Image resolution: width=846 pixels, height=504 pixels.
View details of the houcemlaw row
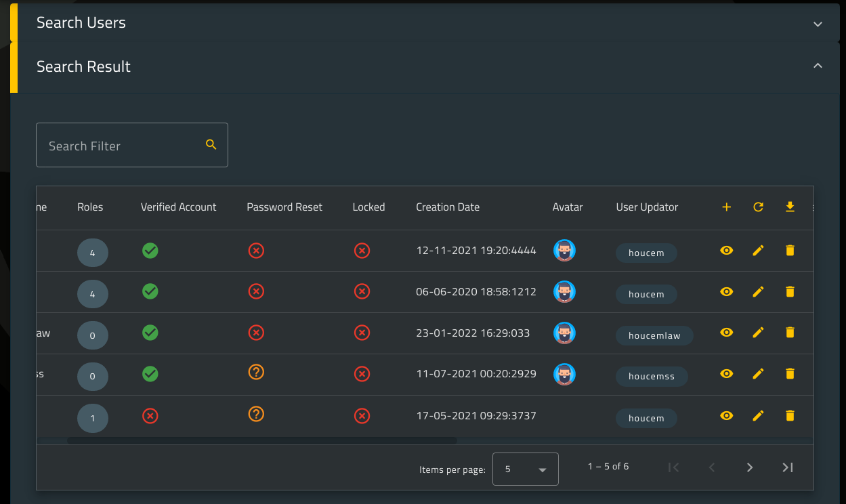727,333
